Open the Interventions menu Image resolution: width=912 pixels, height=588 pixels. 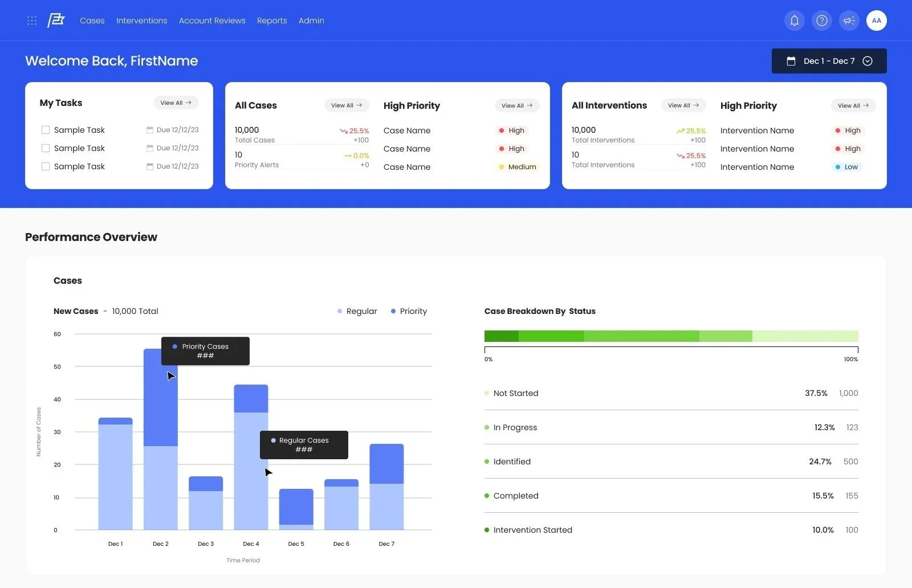click(142, 21)
